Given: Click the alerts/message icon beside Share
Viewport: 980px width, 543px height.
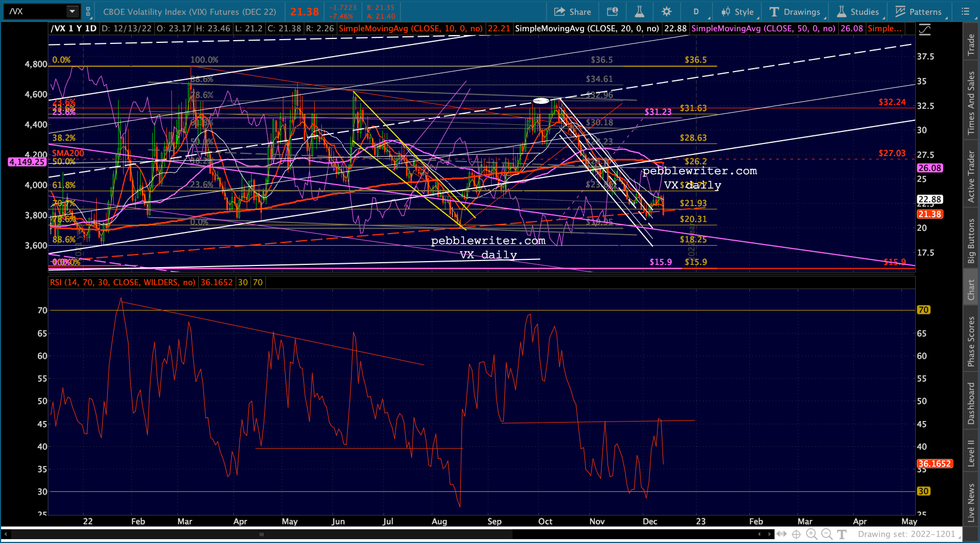Looking at the screenshot, I should tap(612, 12).
